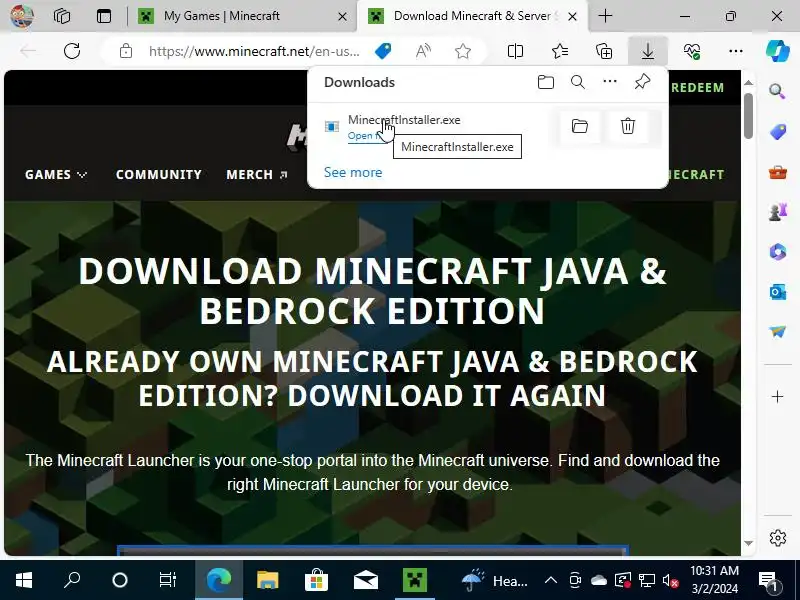The width and height of the screenshot is (800, 600).
Task: Add a sidebar app with plus
Action: (778, 396)
